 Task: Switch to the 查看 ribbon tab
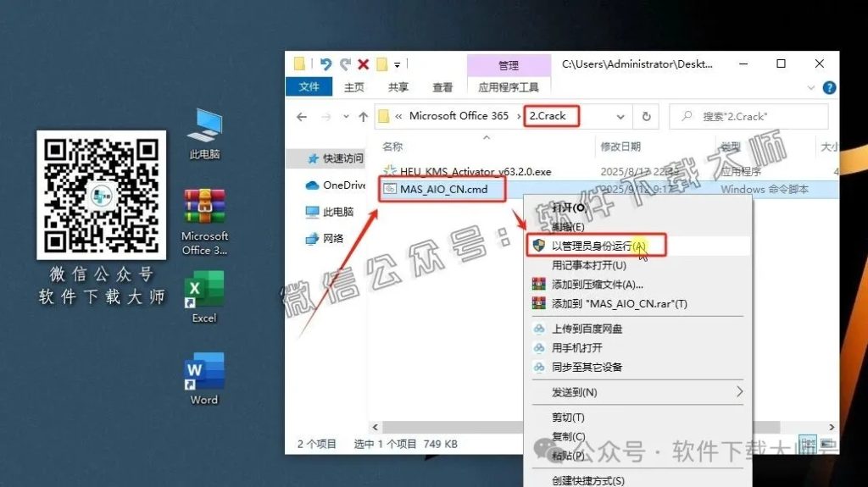click(442, 87)
